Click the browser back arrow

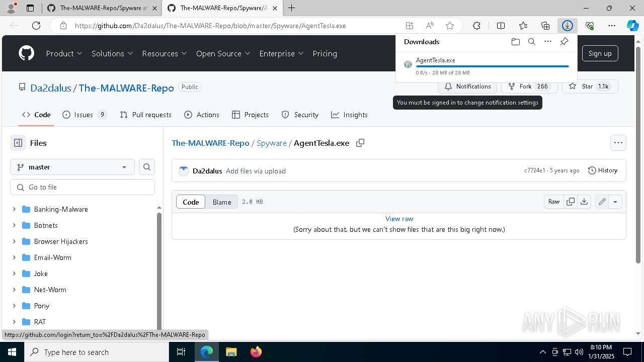point(14,26)
